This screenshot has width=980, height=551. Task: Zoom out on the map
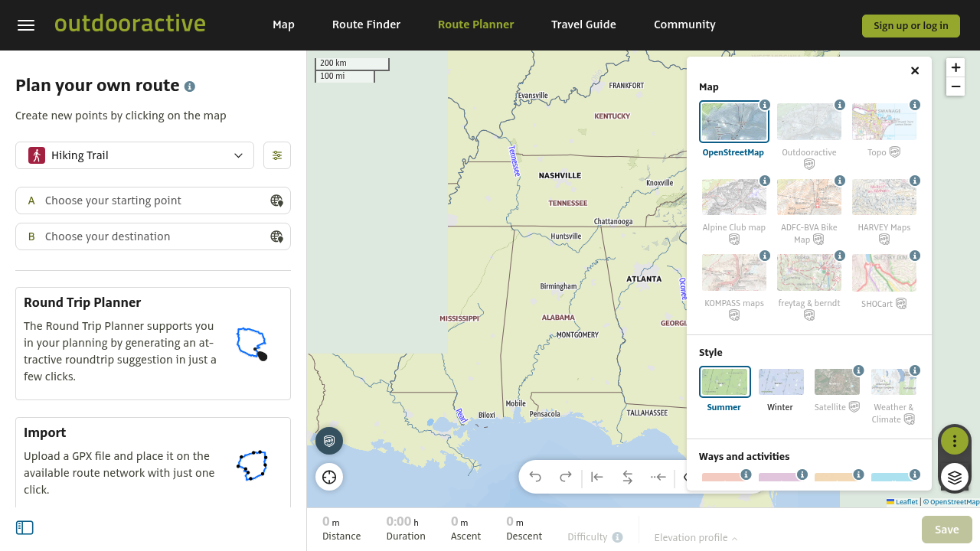coord(955,86)
